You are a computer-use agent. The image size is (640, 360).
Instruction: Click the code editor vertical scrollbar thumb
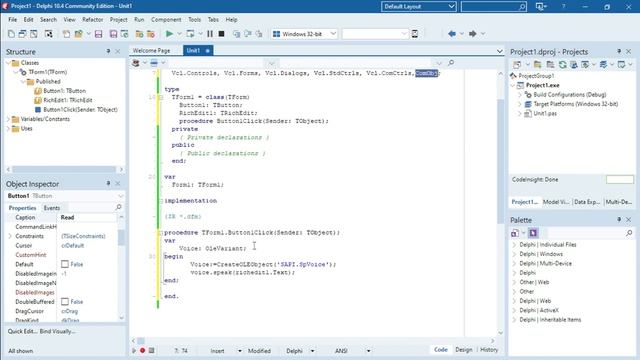tap(501, 161)
